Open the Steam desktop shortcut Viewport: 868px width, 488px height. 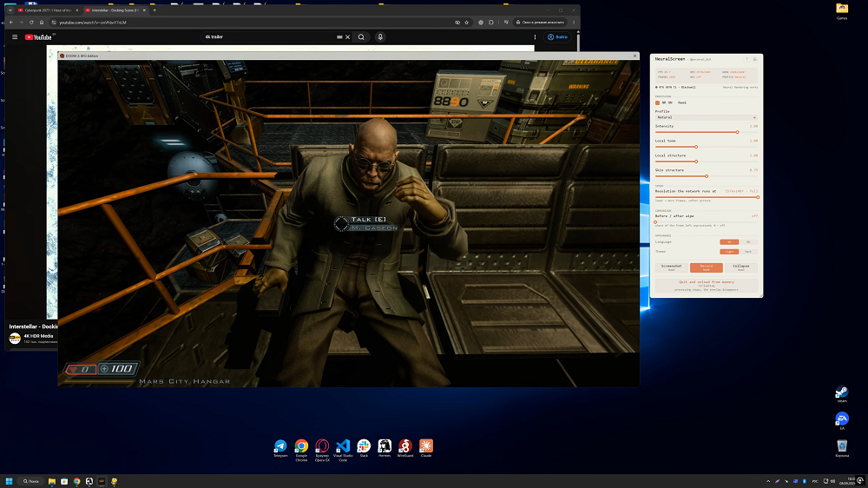tap(842, 394)
